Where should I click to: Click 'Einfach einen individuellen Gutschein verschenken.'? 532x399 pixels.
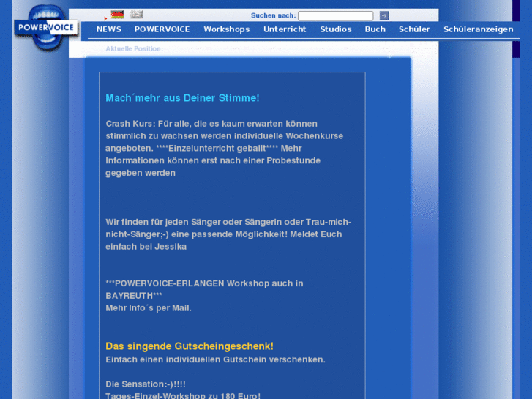pyautogui.click(x=215, y=359)
